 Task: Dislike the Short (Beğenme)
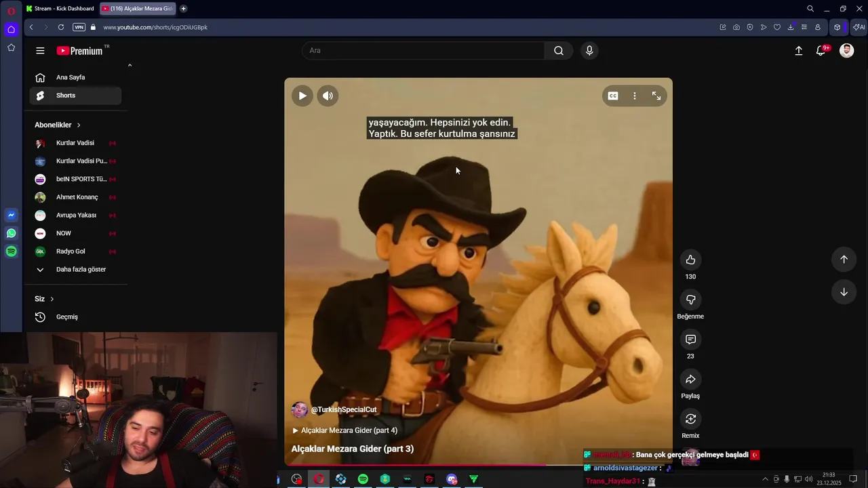[690, 300]
